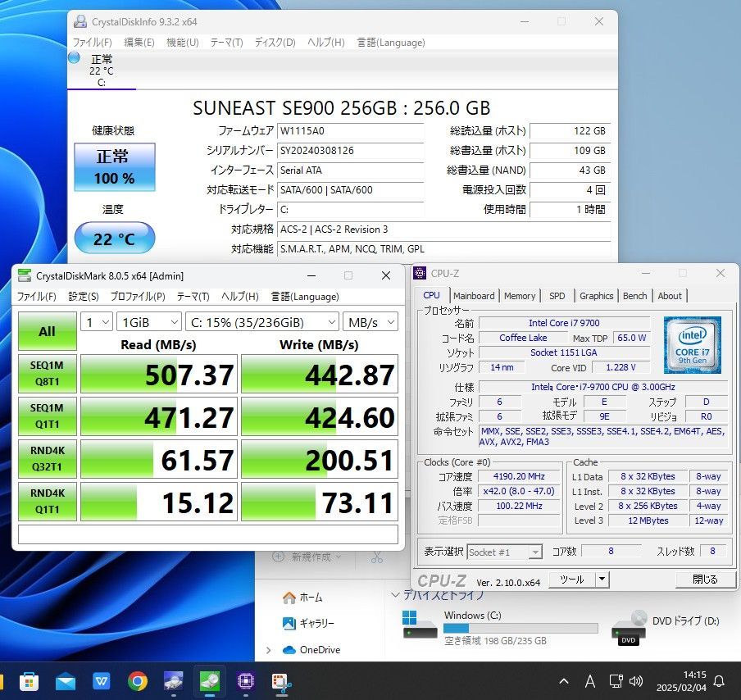Select the Windows (C:) drive icon
Screen dimensions: 741x700
pyautogui.click(x=420, y=624)
